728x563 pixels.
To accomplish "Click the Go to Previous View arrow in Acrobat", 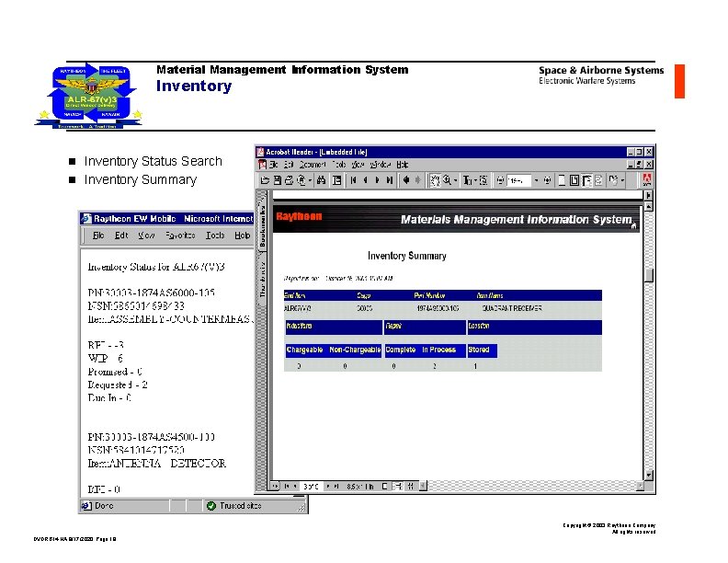I will [x=406, y=180].
